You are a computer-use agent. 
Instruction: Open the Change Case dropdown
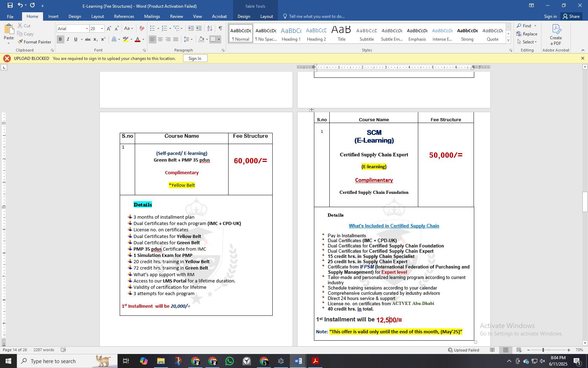pyautogui.click(x=128, y=28)
